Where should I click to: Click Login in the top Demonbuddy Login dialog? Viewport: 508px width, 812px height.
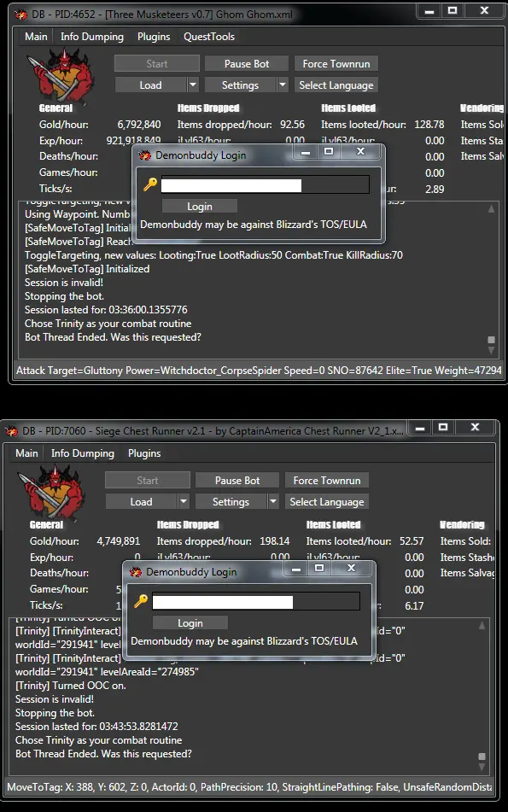200,207
